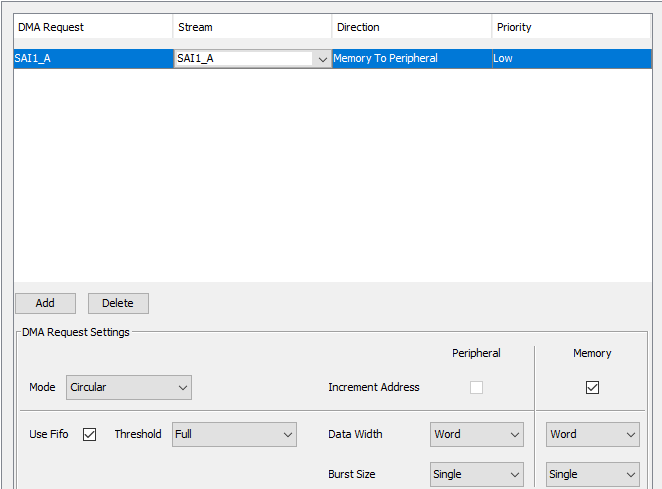Click the Priority column header
This screenshot has height=489, width=662.
pos(572,27)
